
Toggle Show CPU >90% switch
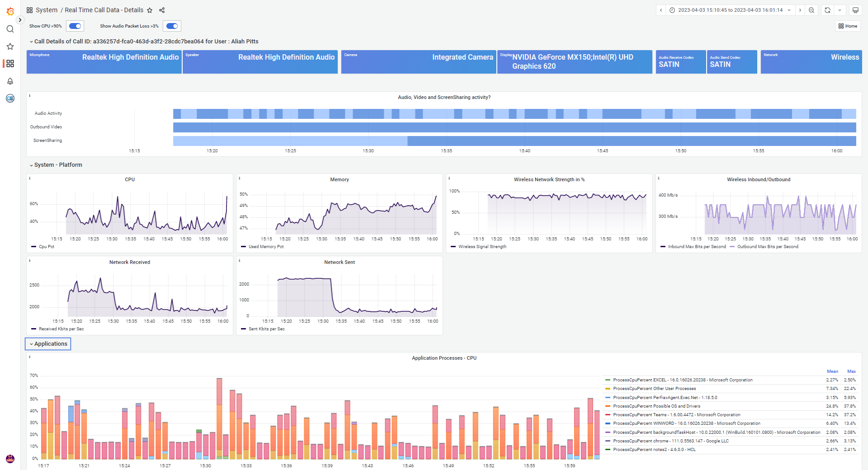75,26
